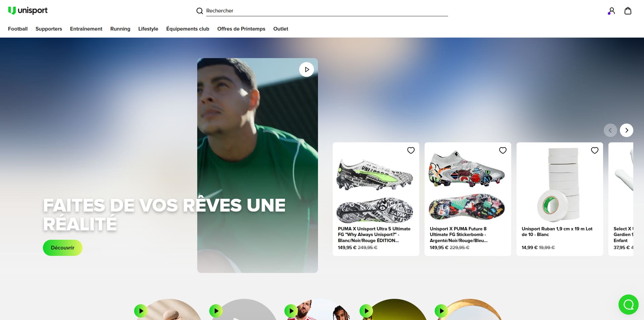Open the Équipements club menu

pyautogui.click(x=188, y=29)
